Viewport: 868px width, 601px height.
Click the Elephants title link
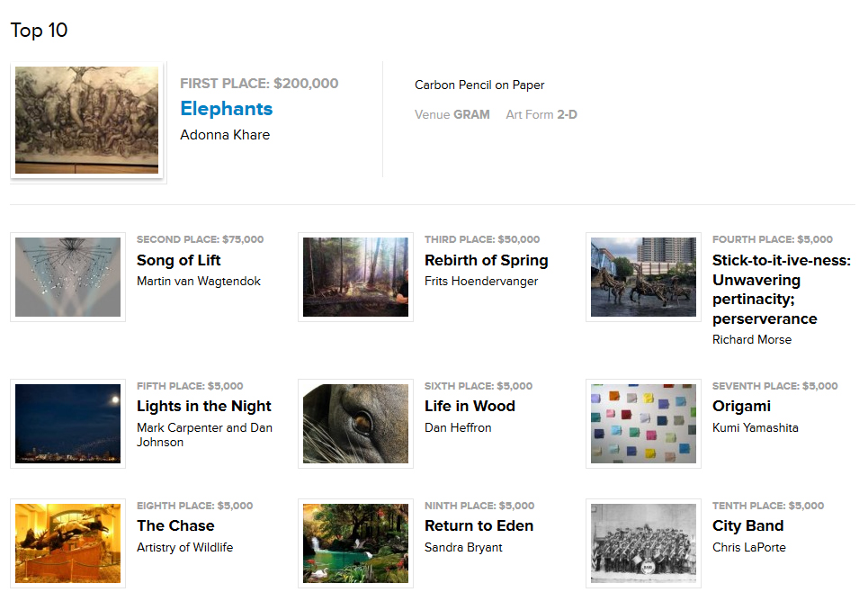point(226,109)
